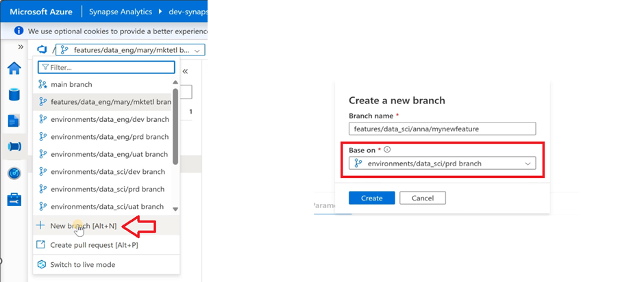Click the Base on info icon
The width and height of the screenshot is (644, 282).
[387, 150]
